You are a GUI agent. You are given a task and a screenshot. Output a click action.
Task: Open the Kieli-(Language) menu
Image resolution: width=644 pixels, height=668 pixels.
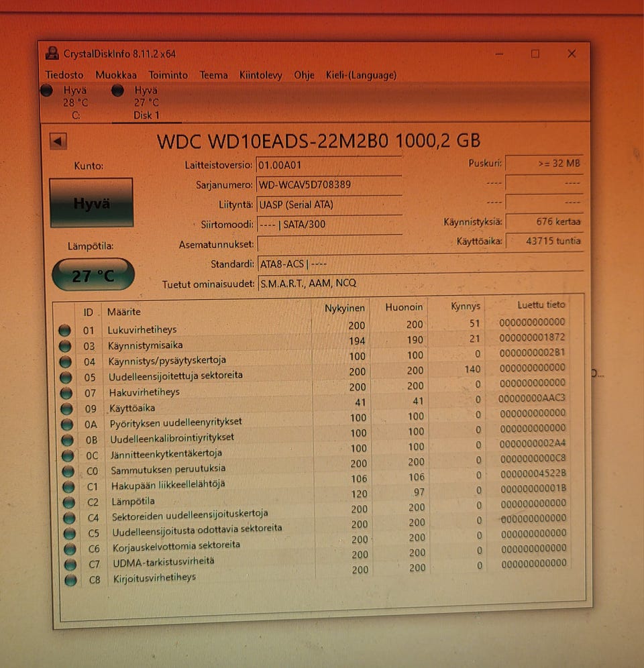point(361,75)
